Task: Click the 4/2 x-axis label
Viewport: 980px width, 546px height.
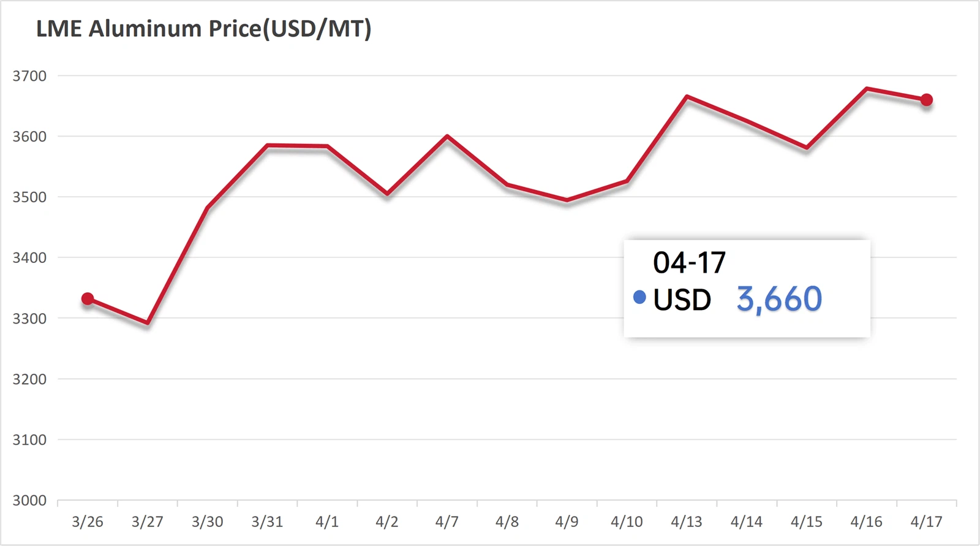Action: pyautogui.click(x=387, y=522)
